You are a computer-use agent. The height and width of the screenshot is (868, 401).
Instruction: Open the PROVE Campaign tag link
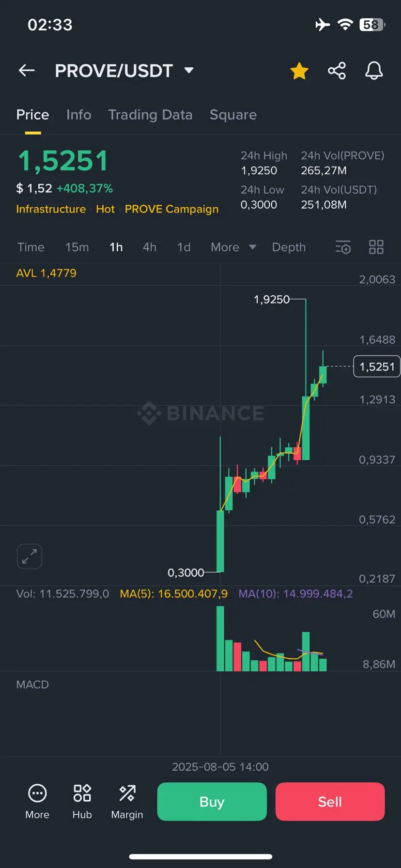[171, 209]
